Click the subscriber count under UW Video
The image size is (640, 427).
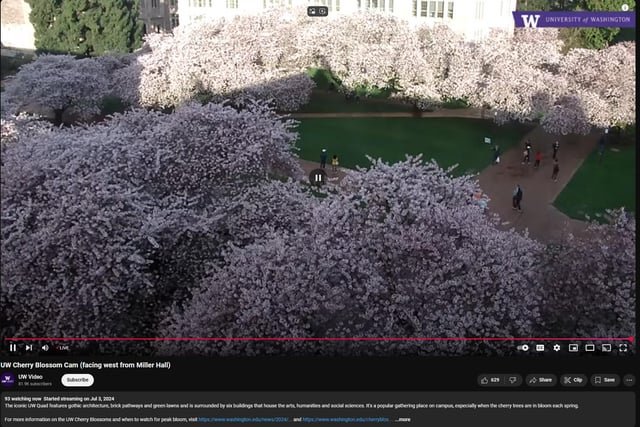tap(35, 384)
